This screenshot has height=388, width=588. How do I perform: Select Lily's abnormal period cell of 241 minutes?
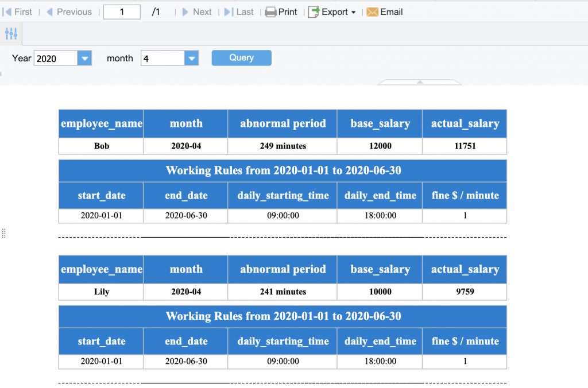click(x=282, y=292)
